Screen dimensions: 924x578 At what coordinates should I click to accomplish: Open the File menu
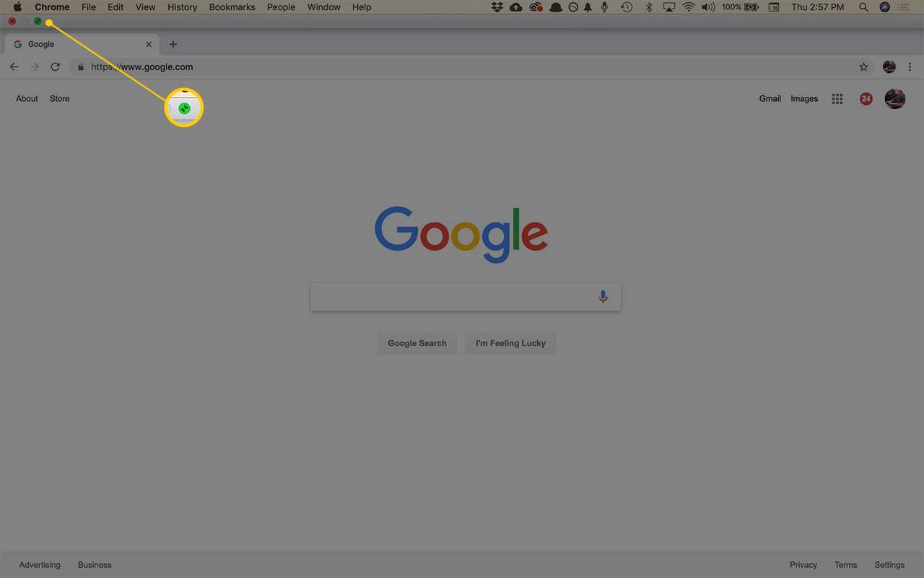coord(89,7)
